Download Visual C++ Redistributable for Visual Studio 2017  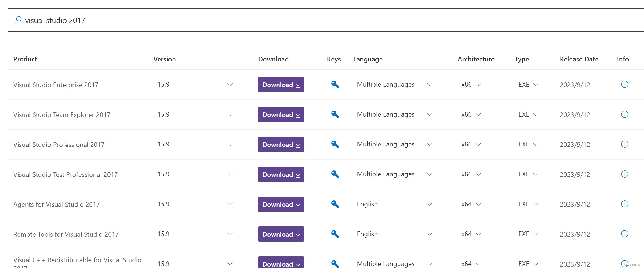click(281, 263)
